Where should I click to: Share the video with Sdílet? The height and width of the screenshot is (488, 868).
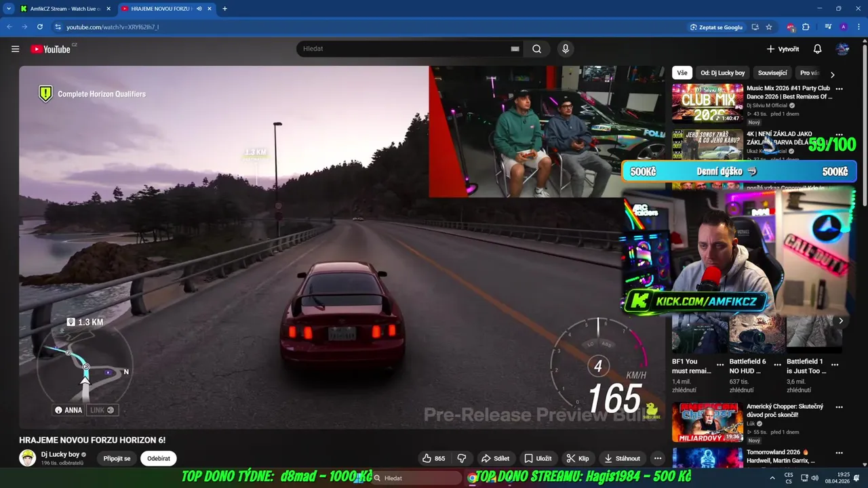pos(495,458)
